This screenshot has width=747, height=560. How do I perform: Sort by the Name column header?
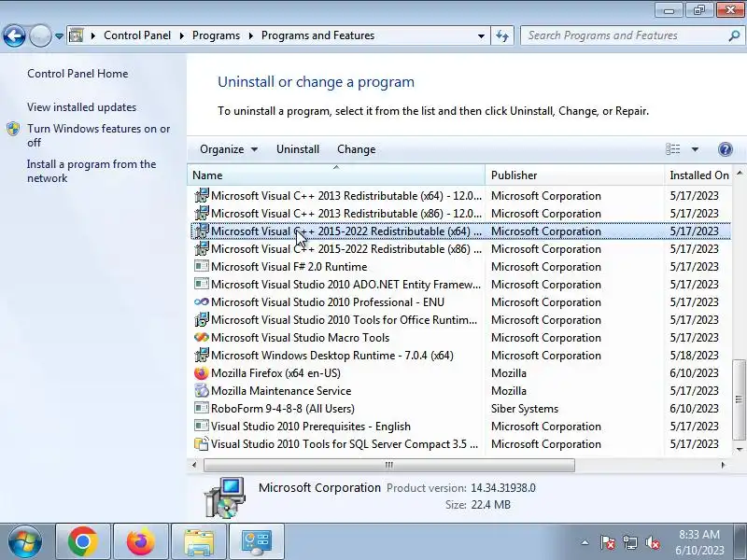(x=336, y=175)
